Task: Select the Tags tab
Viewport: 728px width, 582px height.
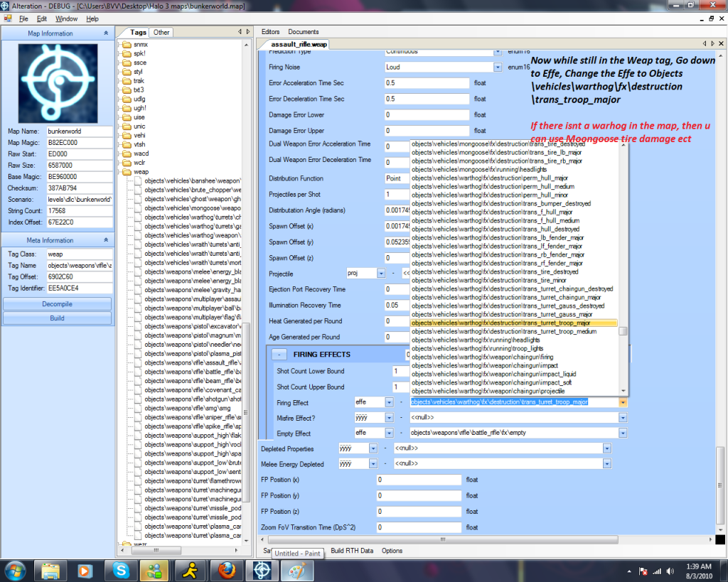Action: click(138, 33)
